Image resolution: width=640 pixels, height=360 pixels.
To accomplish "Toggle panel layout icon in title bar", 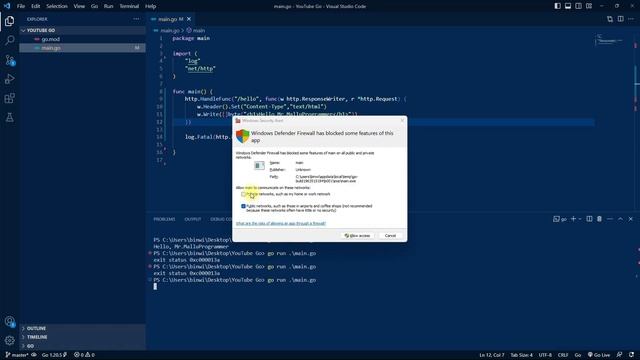I will tap(568, 6).
